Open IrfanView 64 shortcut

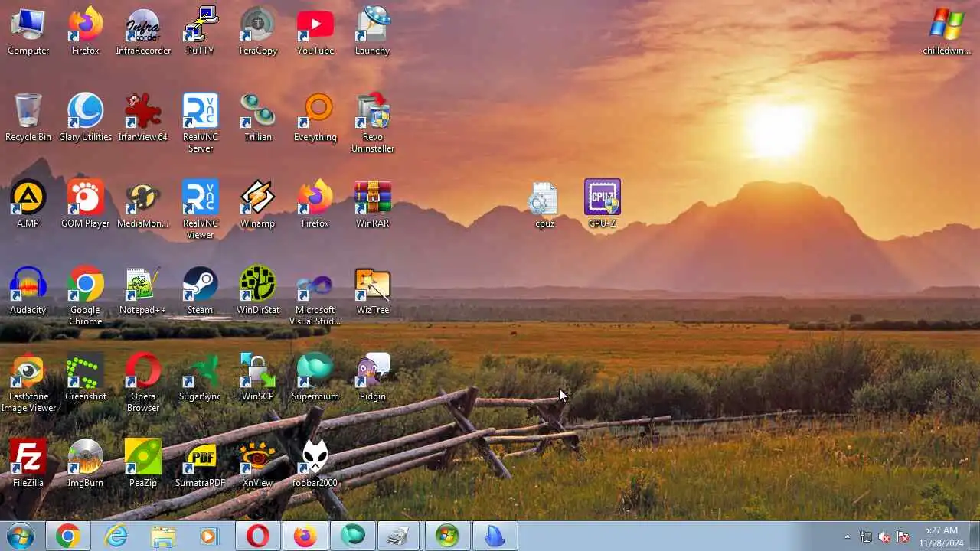(x=143, y=118)
